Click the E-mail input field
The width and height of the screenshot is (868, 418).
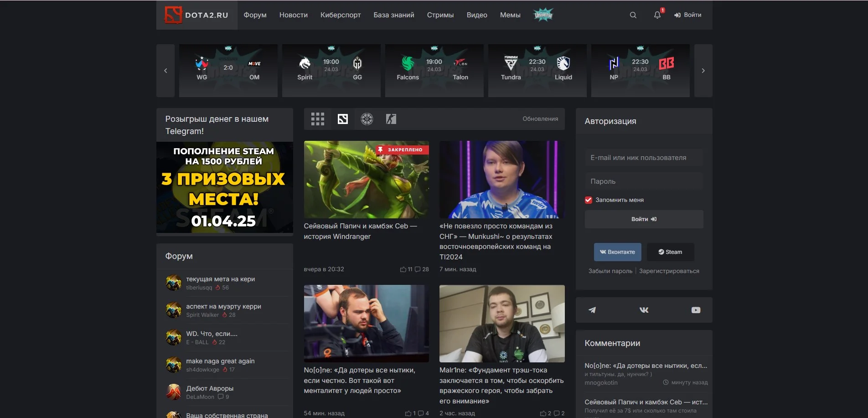[x=643, y=158]
